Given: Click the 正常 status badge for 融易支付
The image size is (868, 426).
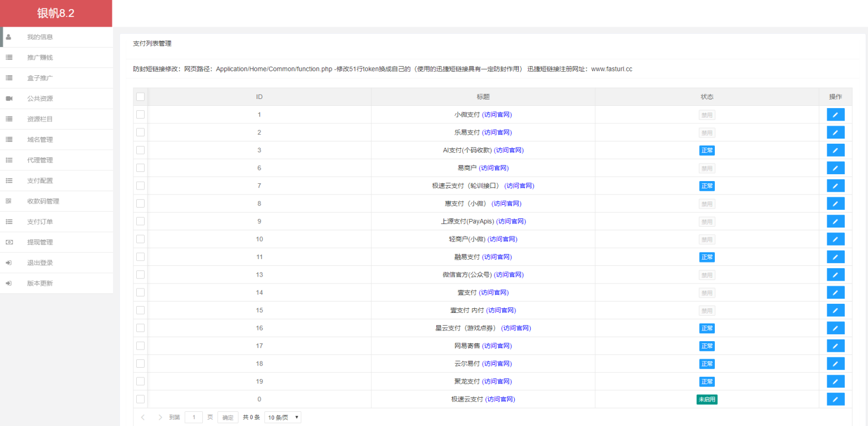Looking at the screenshot, I should point(707,257).
